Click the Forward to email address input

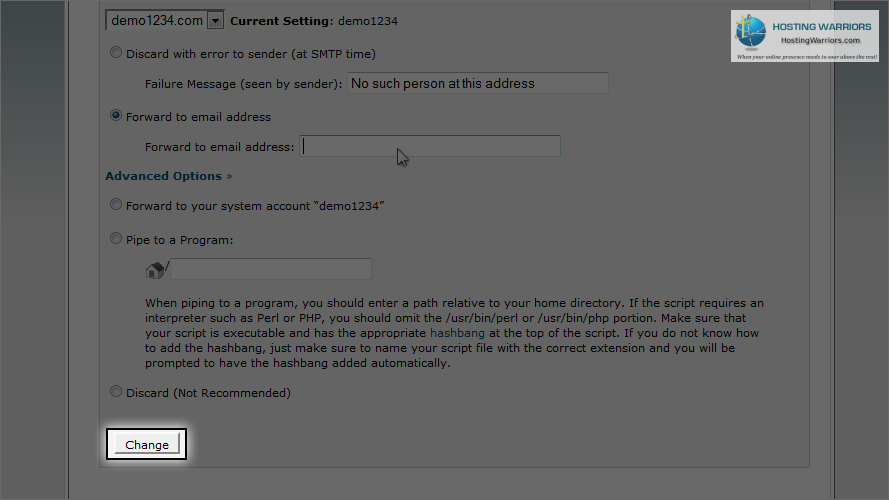tap(430, 146)
